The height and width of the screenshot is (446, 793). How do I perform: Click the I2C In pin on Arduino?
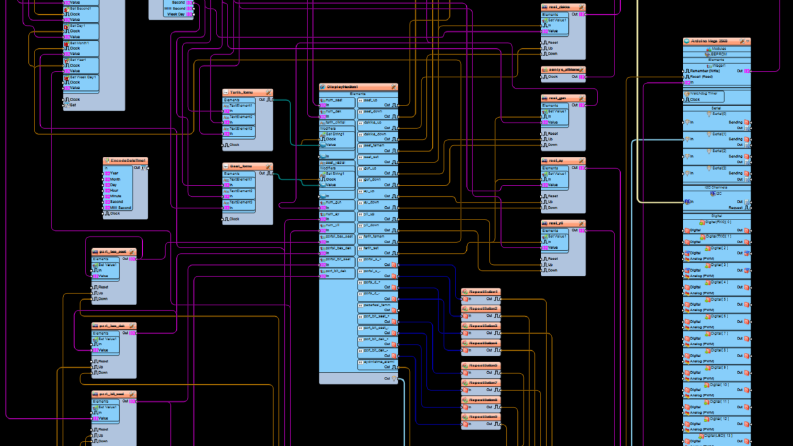tap(687, 202)
